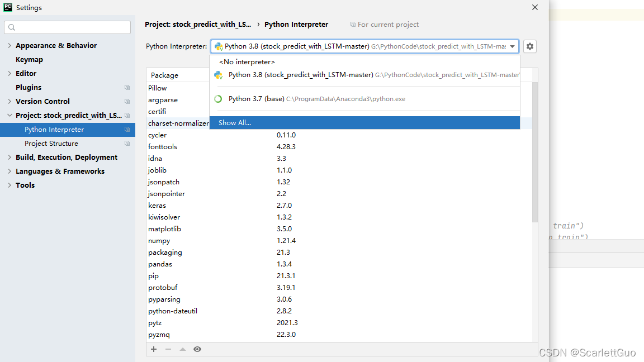The width and height of the screenshot is (644, 362).
Task: Click the settings search field
Action: pos(67,27)
